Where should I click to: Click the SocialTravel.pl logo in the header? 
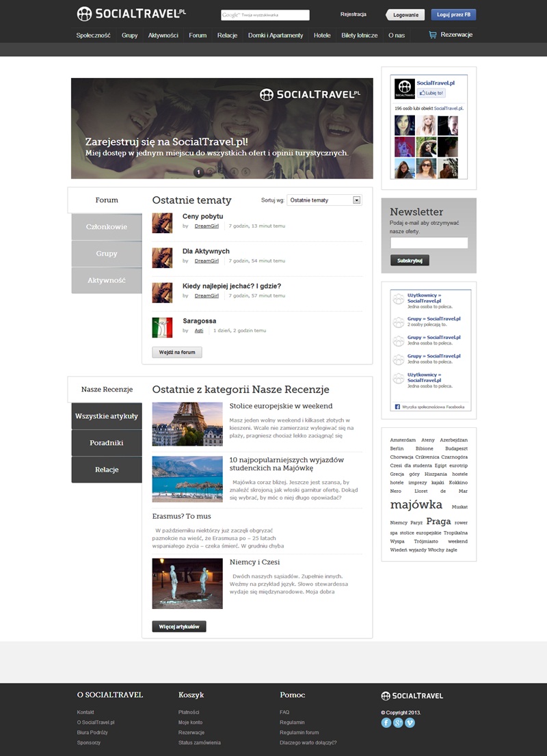point(131,14)
